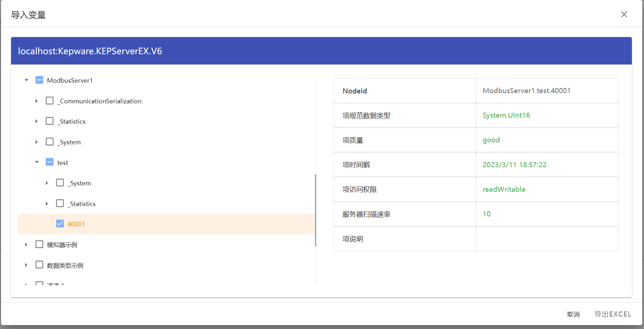Expand the _System node under test
644x329 pixels.
click(x=47, y=183)
